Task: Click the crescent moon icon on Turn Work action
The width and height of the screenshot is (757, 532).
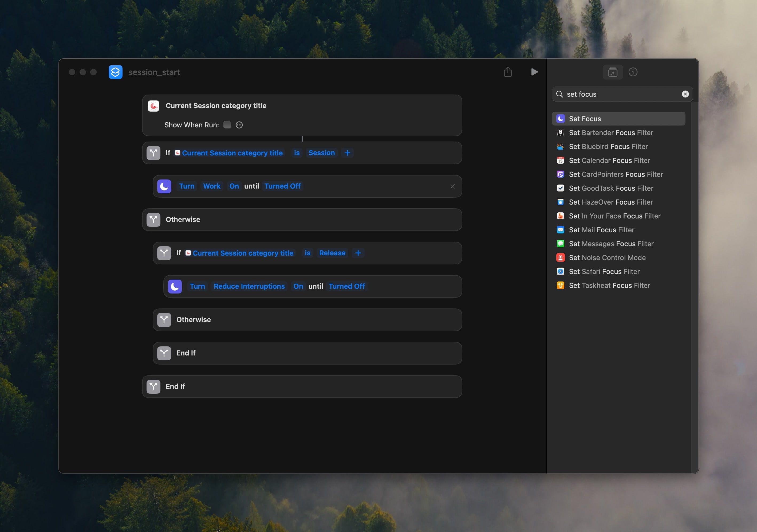Action: click(x=164, y=186)
